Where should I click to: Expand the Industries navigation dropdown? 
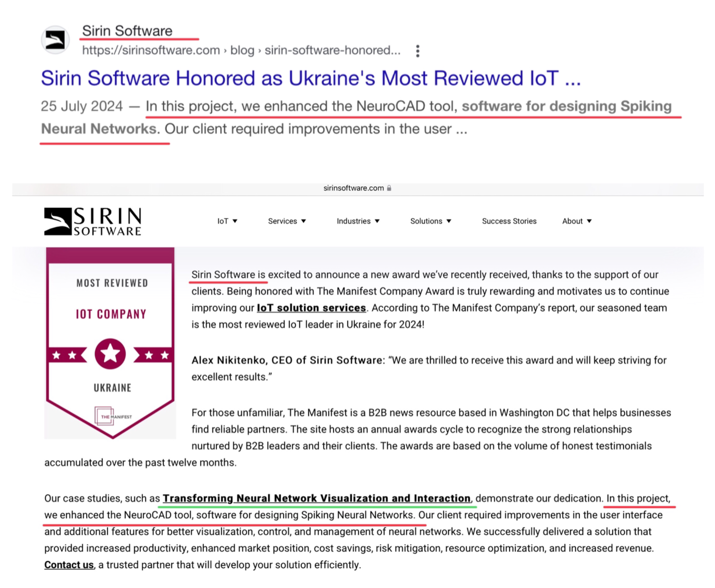[358, 221]
